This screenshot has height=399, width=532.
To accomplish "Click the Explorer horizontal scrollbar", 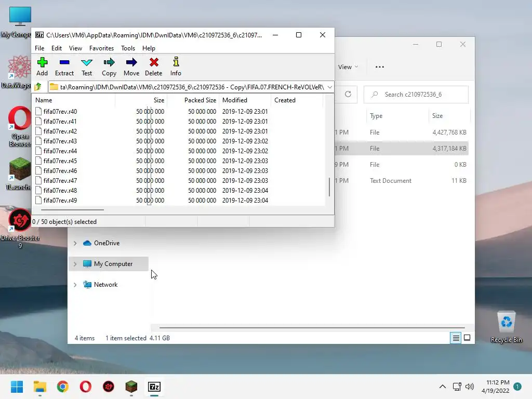I will 312,328.
